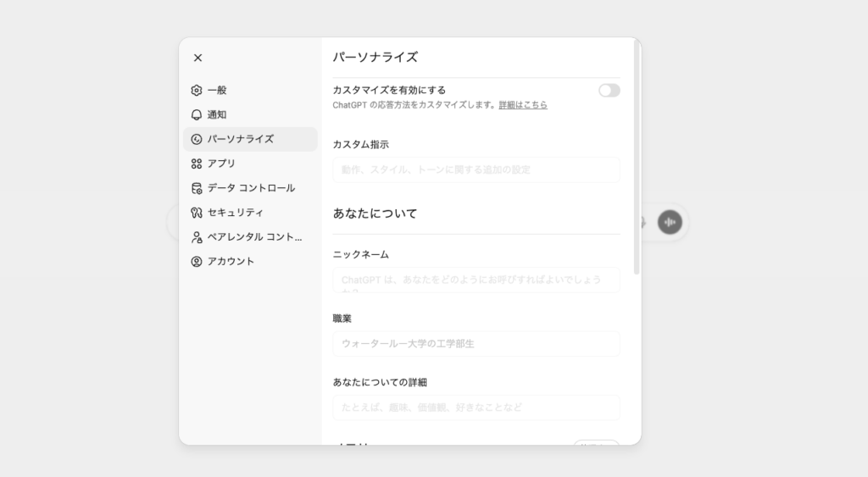
Task: Click the settings panel vertical scrollbar
Action: 637,157
